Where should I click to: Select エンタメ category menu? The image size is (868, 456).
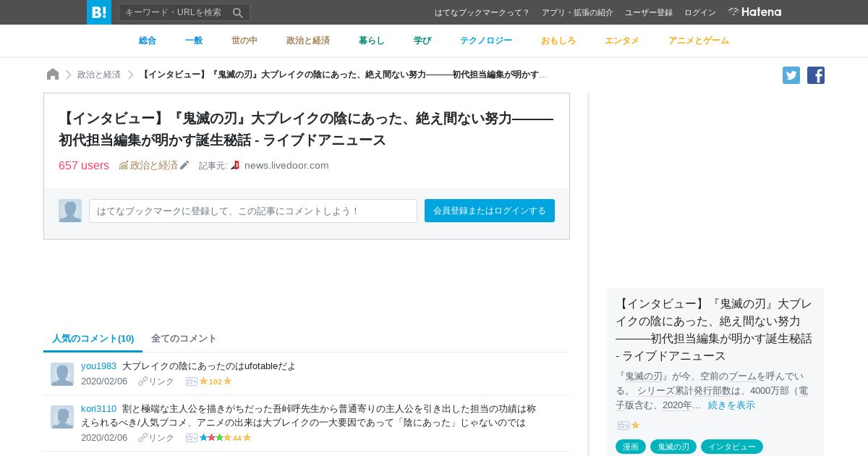click(622, 41)
